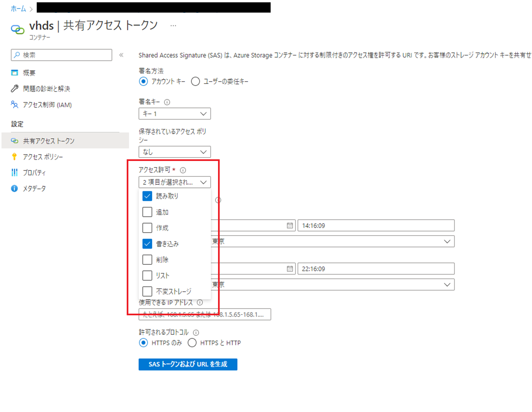Viewport: 532px width, 412px height.
Task: Uncheck the 書き込み permission checkbox
Action: pyautogui.click(x=147, y=244)
